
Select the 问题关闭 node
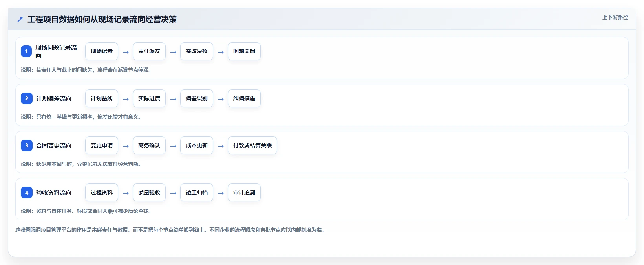[244, 51]
